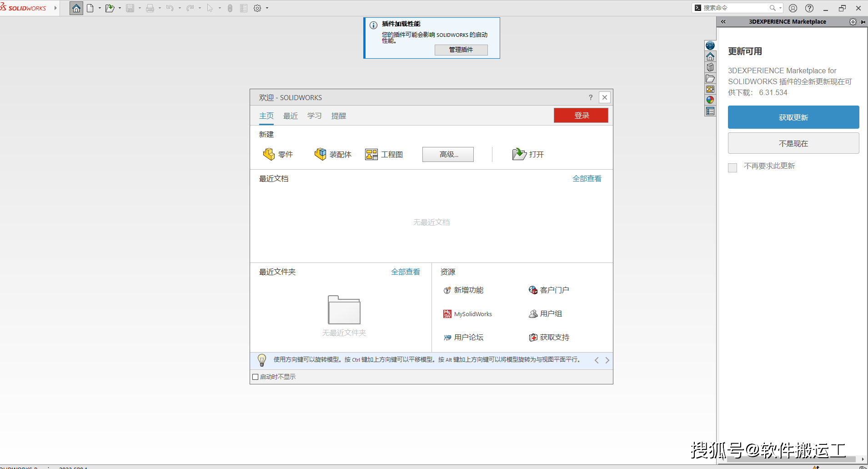Click the Open file icon in the toolbar

click(x=110, y=8)
